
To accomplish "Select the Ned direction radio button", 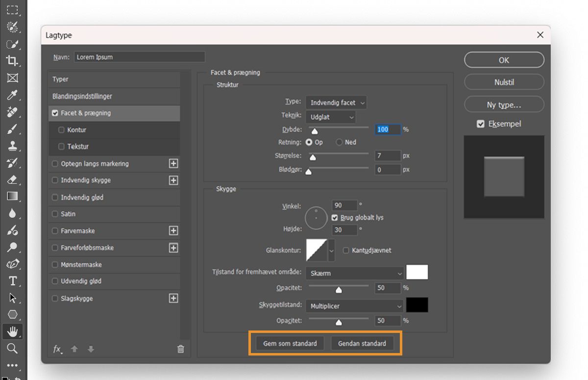I will [x=339, y=142].
